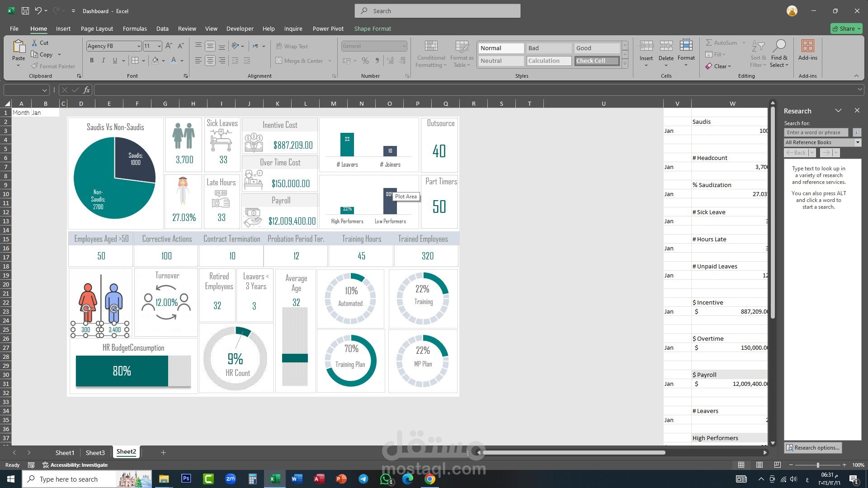The image size is (868, 488).
Task: Expand the All Reference Books dropdown
Action: 857,142
